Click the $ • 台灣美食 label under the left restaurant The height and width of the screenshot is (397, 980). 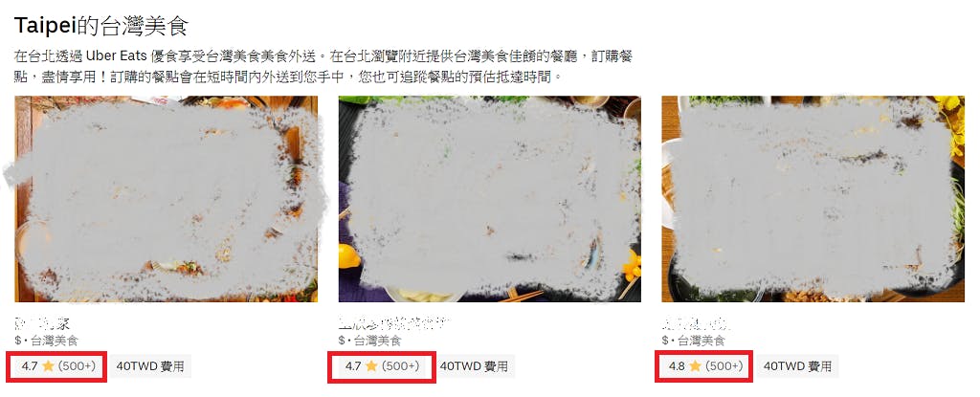[46, 341]
